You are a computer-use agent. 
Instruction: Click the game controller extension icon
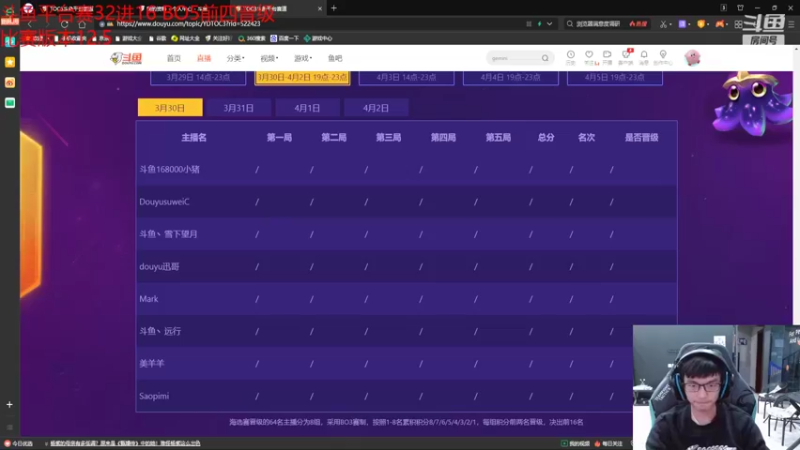719,24
